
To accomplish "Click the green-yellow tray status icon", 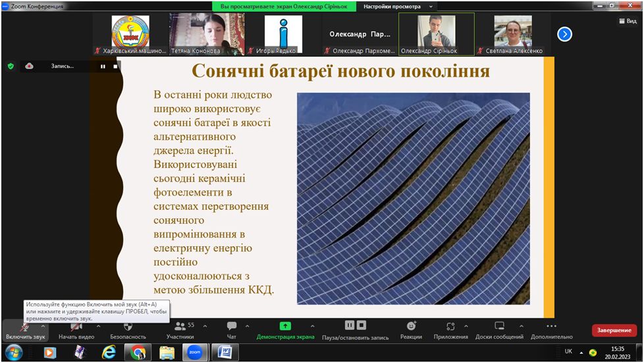I will point(593,352).
